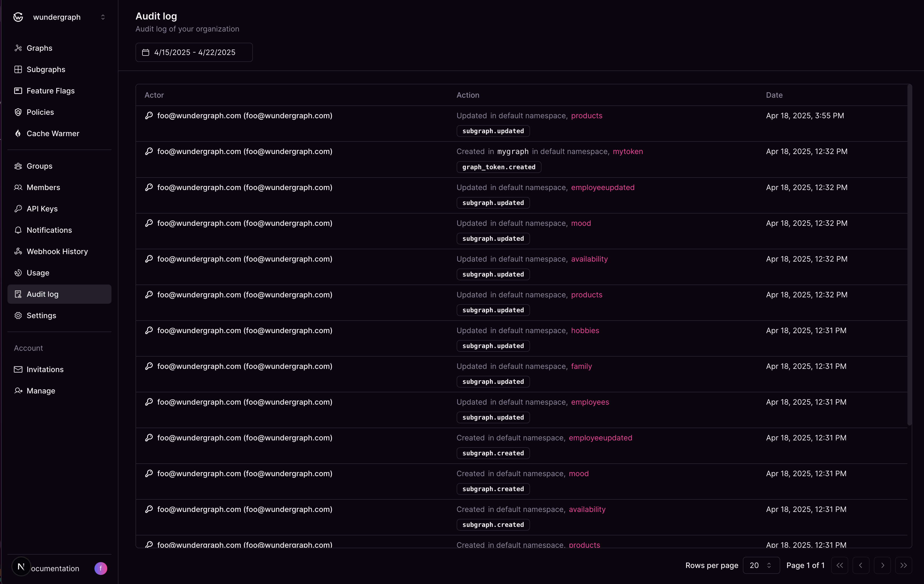
Task: Click the Graphs icon in sidebar
Action: pyautogui.click(x=18, y=48)
